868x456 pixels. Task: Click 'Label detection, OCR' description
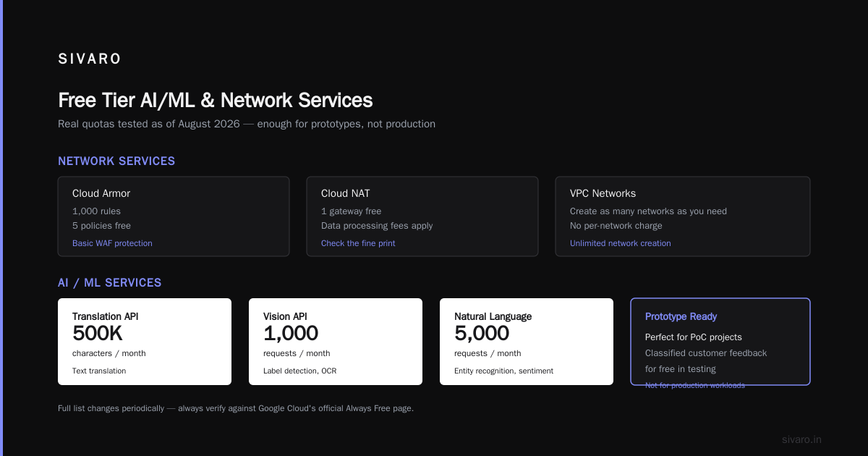coord(300,371)
